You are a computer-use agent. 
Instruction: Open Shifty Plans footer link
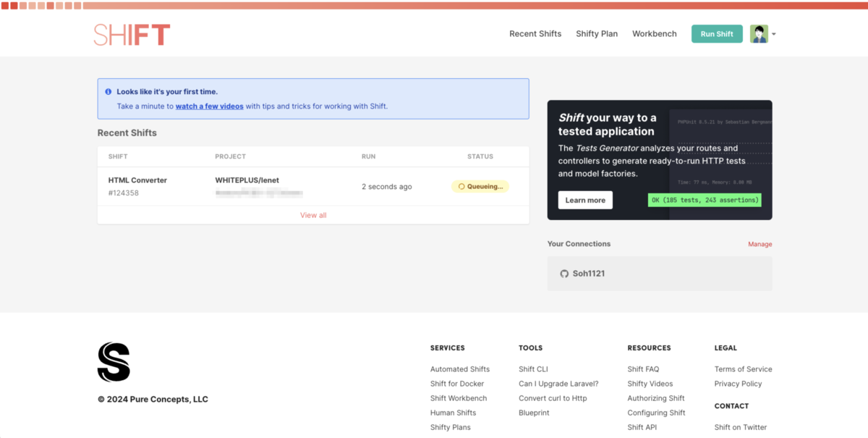451,427
